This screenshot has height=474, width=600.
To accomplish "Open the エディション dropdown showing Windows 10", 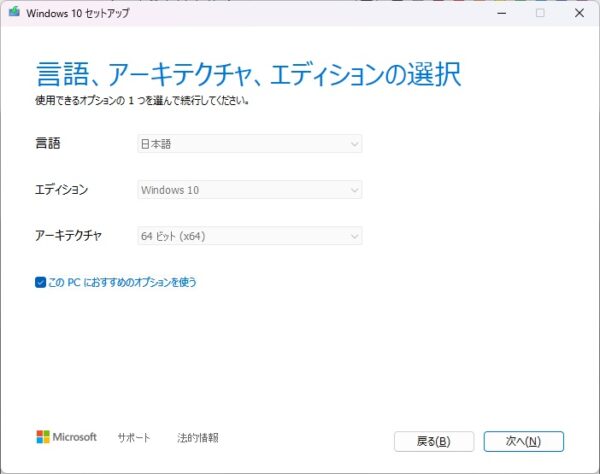I will [249, 190].
